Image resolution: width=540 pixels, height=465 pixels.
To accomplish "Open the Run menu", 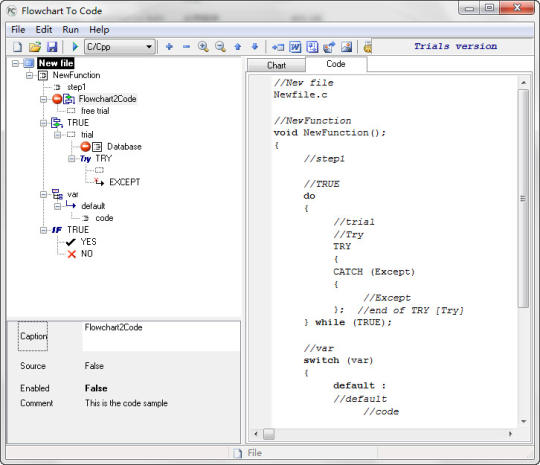I will point(70,30).
